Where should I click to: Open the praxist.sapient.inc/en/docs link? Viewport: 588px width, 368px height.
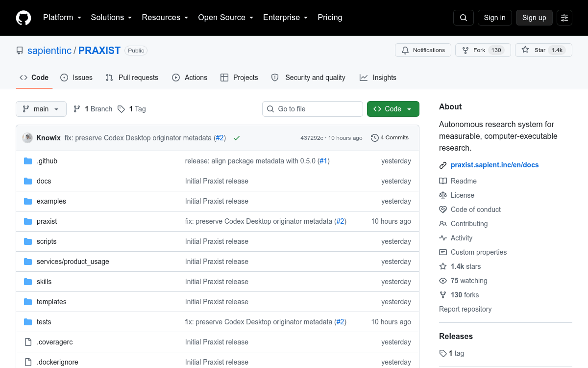pos(494,165)
